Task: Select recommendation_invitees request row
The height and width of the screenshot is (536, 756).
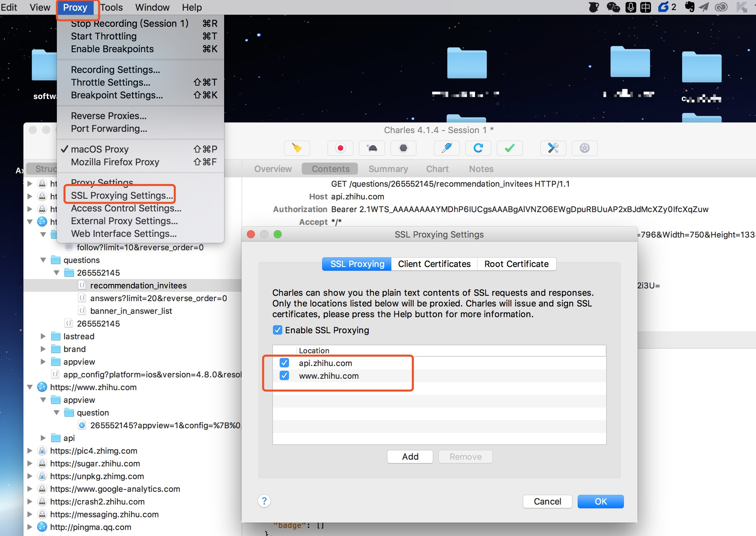Action: point(132,285)
